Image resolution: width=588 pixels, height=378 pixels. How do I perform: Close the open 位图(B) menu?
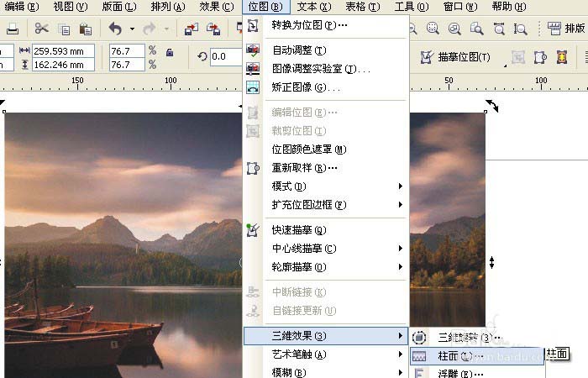tap(266, 7)
